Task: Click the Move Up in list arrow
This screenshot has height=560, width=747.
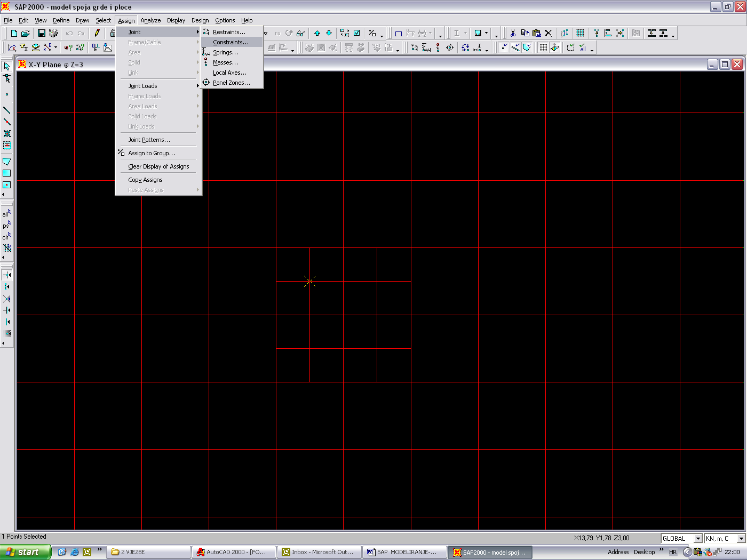Action: (317, 33)
